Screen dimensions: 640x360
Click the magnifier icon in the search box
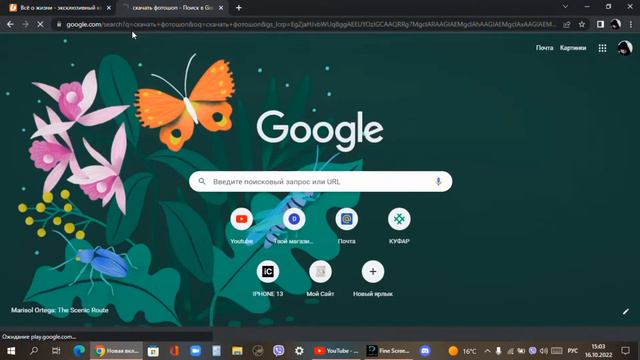tap(202, 181)
